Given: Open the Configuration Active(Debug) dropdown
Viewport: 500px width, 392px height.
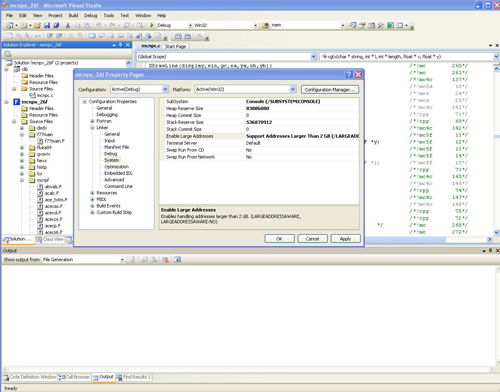Looking at the screenshot, I should [x=165, y=89].
